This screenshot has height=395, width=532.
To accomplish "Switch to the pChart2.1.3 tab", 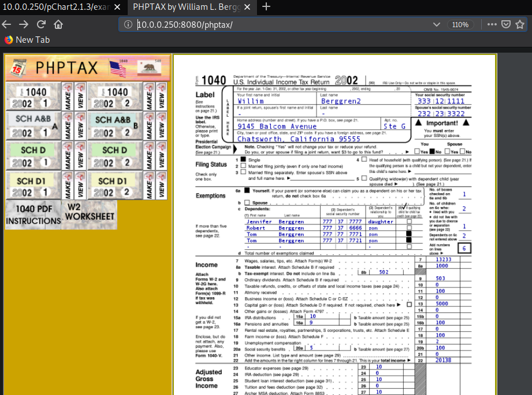I will pyautogui.click(x=57, y=7).
